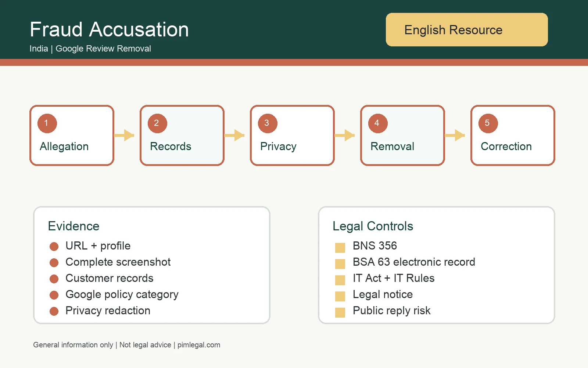The width and height of the screenshot is (588, 368).
Task: Select the Google policy category item
Action: [x=122, y=294]
